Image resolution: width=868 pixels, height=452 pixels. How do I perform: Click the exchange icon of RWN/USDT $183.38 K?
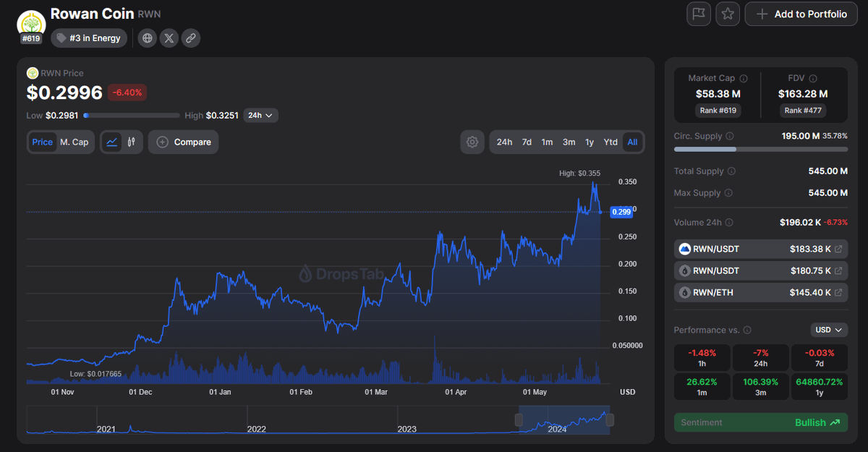[x=685, y=250]
